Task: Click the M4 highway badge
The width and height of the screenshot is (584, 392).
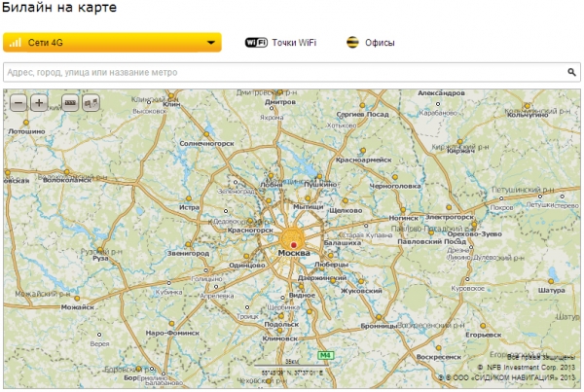Action: 325,355
